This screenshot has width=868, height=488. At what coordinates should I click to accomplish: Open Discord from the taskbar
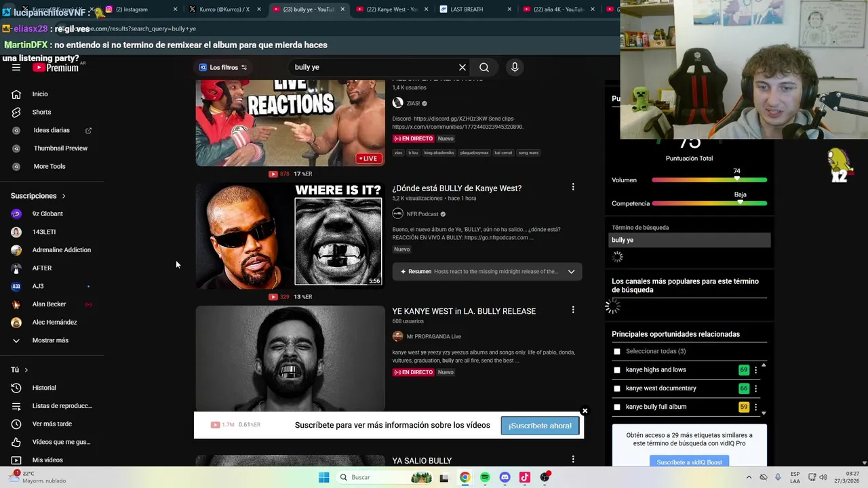[x=505, y=477]
